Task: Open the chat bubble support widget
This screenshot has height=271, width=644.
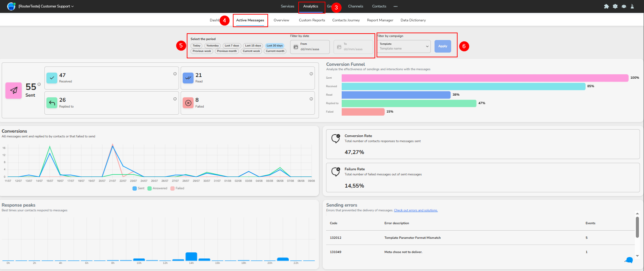Action: [629, 260]
